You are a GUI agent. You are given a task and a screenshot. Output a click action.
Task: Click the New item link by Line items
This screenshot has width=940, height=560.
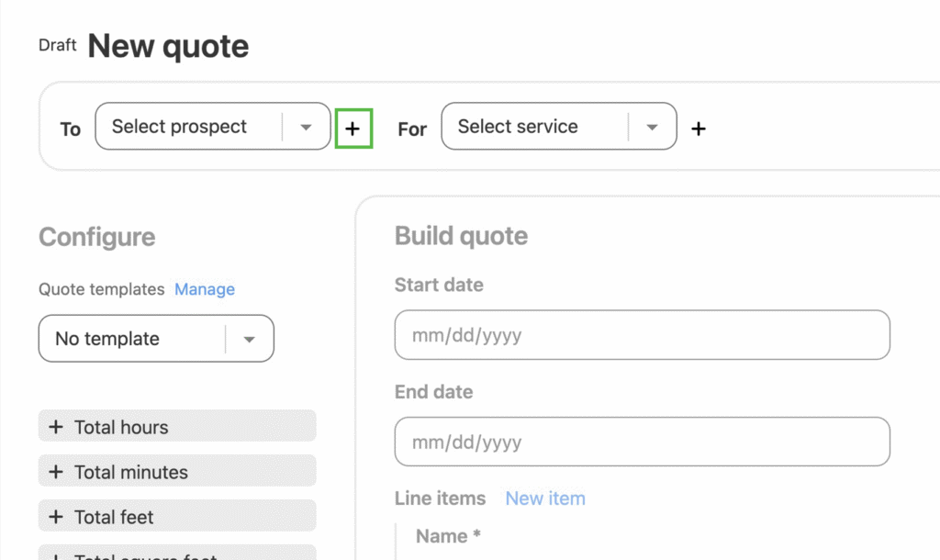545,498
